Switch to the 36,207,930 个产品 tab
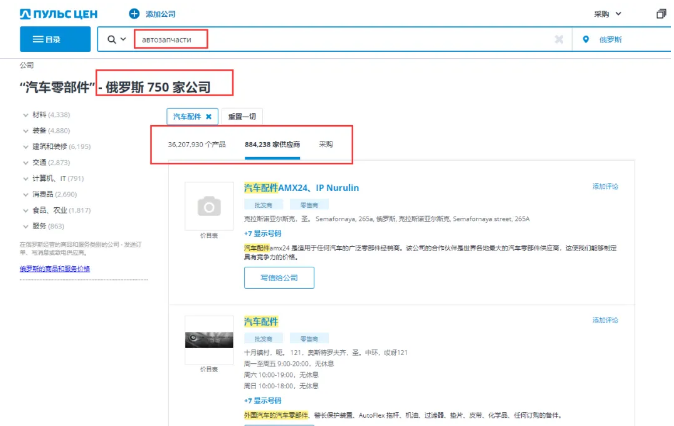Screen dimensions: 674x426 [x=196, y=144]
